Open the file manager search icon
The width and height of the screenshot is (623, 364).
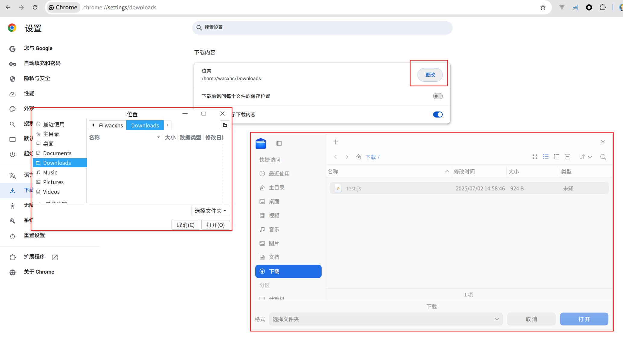(x=603, y=157)
